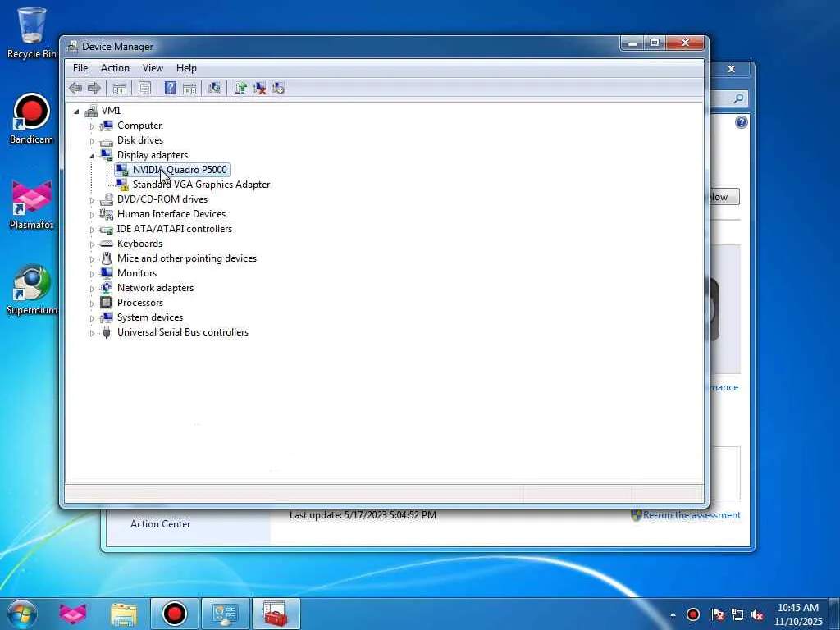Click the network tray icon

tap(737, 614)
